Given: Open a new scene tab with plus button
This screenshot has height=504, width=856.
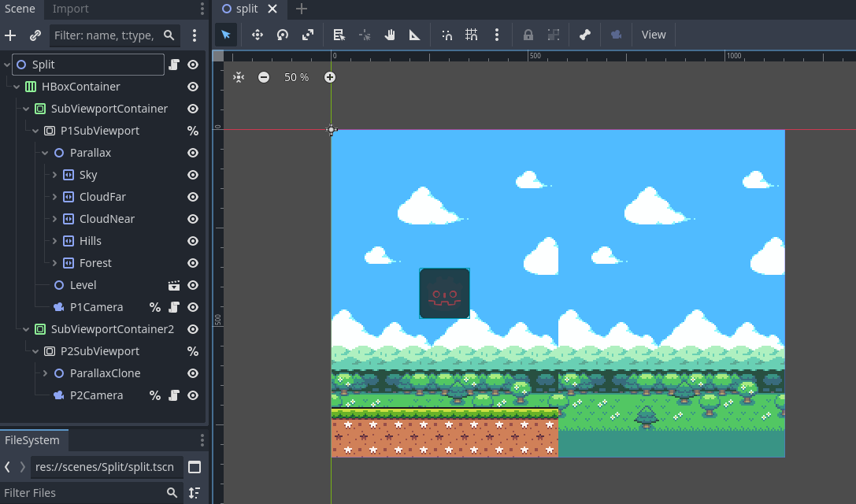Looking at the screenshot, I should [302, 9].
